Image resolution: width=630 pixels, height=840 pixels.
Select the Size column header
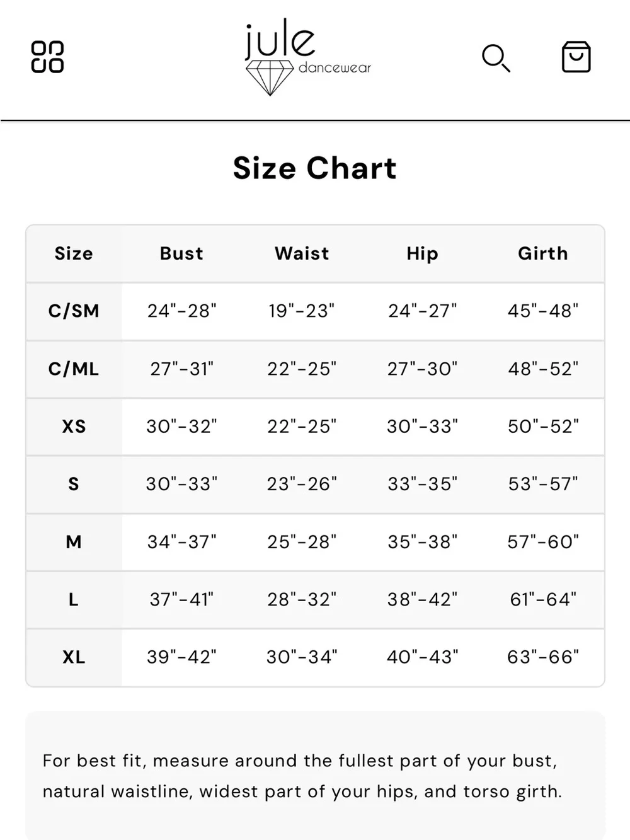point(74,253)
